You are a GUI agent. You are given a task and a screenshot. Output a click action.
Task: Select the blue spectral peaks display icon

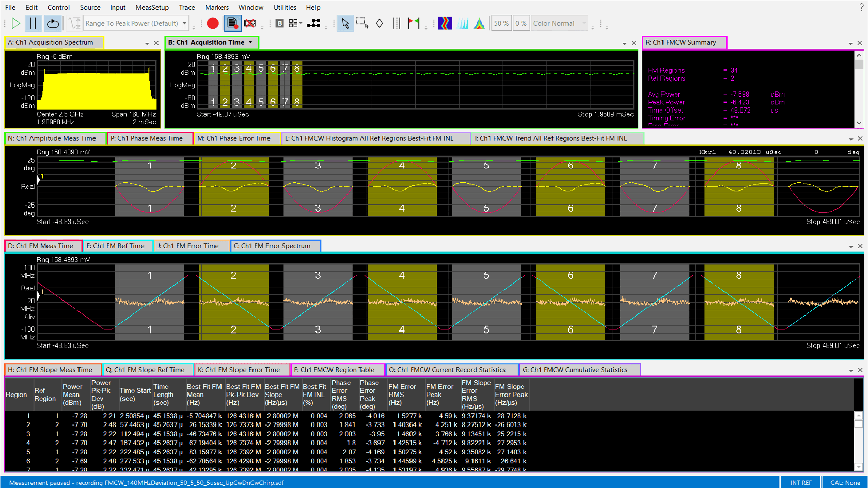[x=463, y=23]
